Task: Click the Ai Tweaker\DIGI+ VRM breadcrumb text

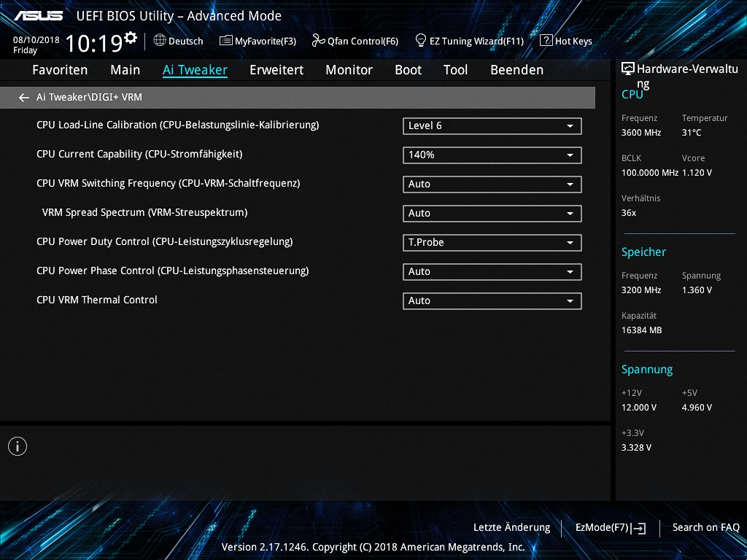Action: pos(89,97)
